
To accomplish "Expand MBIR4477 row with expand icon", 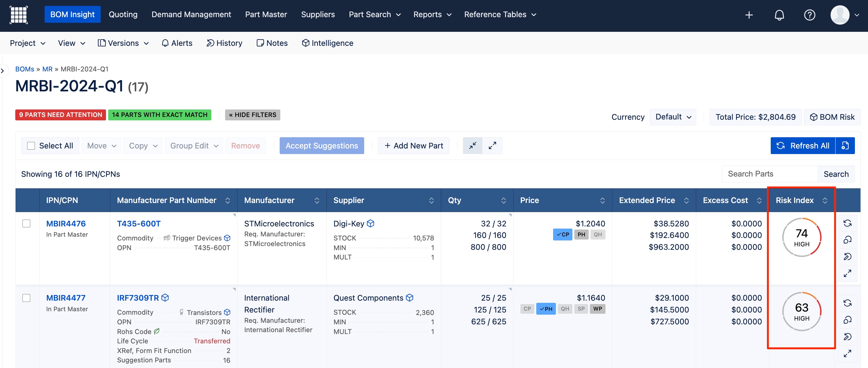I will coord(847,354).
